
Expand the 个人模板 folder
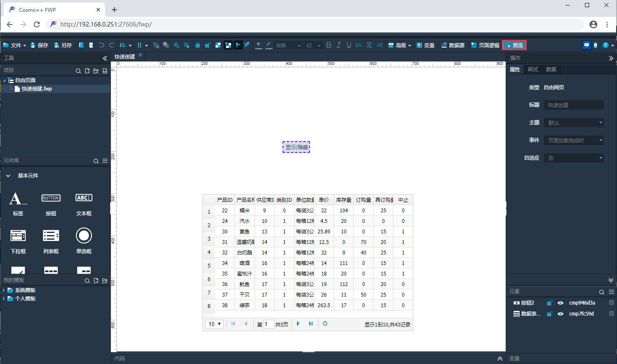[4, 299]
